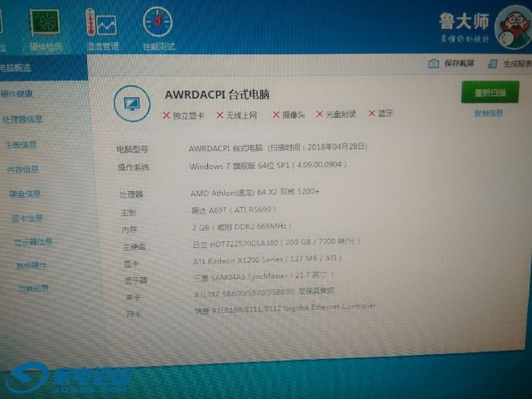Click the 复制信息 link

(x=488, y=113)
